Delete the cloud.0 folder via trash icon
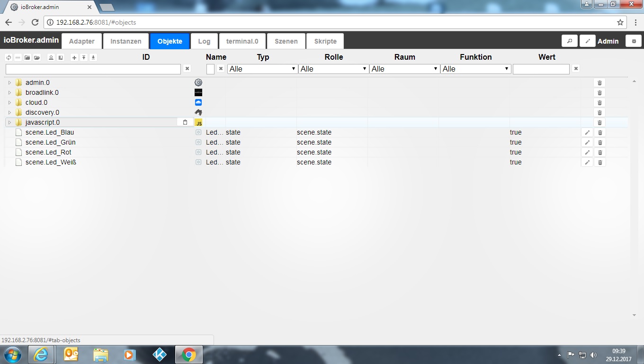The width and height of the screenshot is (644, 364). 600,103
